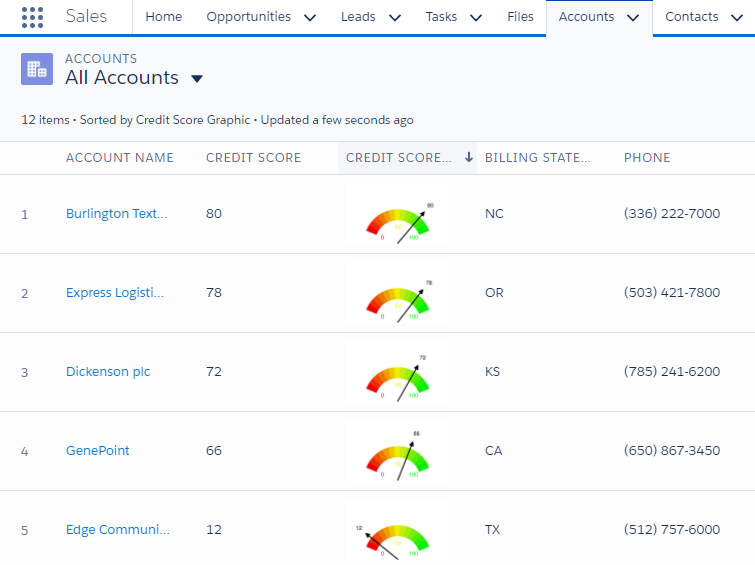
Task: Open the App Launcher grid icon
Action: pos(32,17)
